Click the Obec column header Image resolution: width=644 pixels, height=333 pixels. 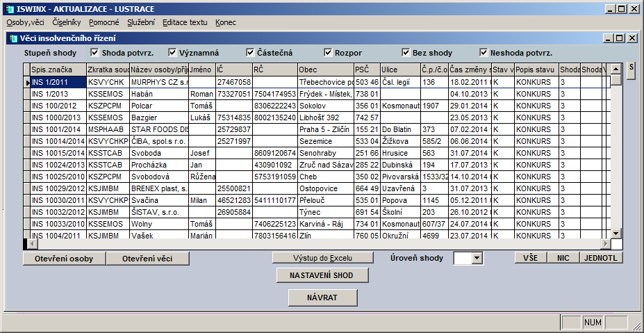(x=326, y=70)
